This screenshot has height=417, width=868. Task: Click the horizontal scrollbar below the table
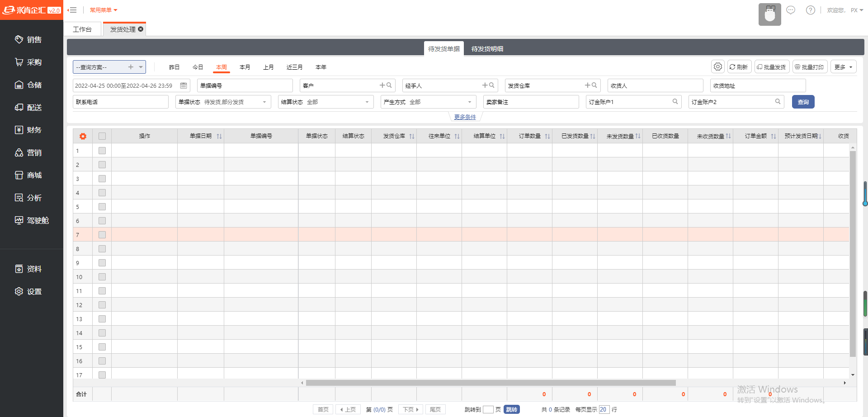pos(491,383)
